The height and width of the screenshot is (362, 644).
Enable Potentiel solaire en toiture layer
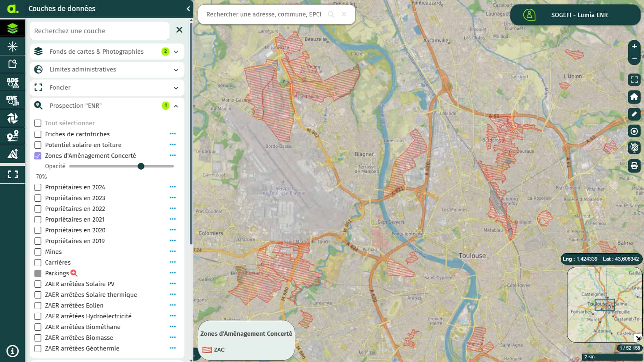[x=38, y=145]
